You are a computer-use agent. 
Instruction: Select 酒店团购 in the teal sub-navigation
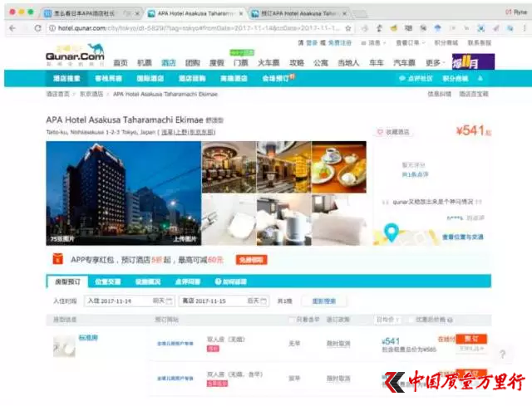[x=192, y=79]
